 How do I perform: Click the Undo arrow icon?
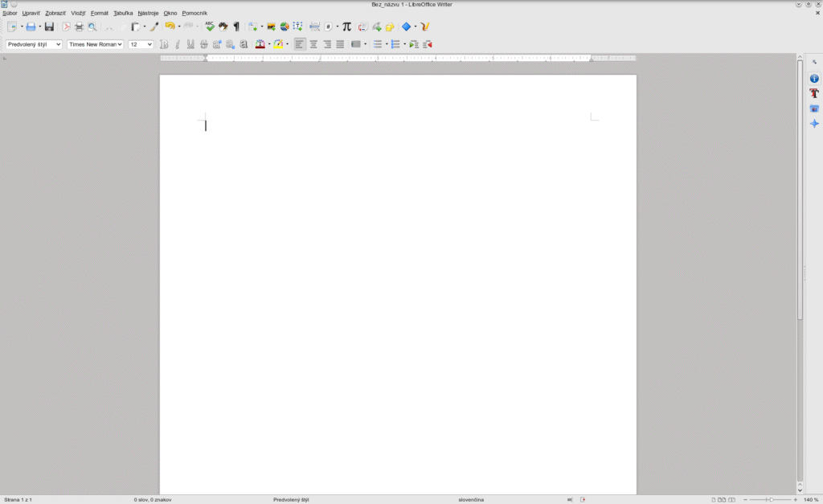click(170, 27)
